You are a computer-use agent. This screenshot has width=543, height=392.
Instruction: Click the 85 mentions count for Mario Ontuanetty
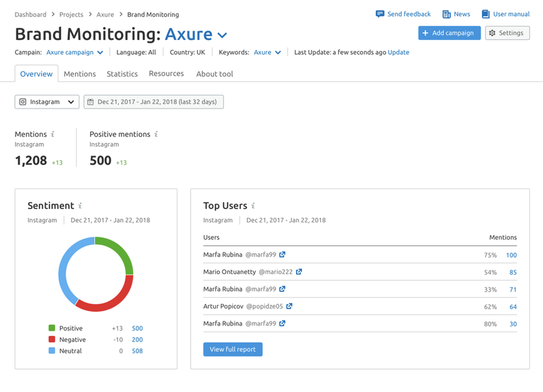[x=513, y=272]
